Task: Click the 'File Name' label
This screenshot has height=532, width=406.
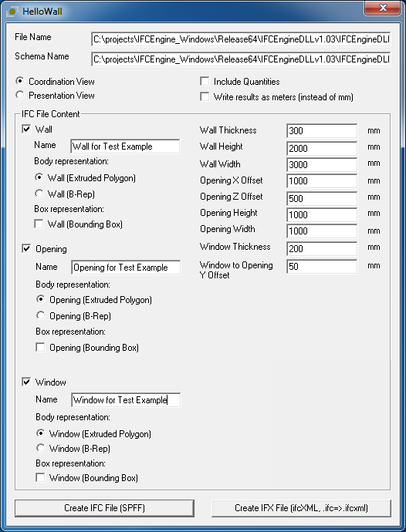Action: (x=33, y=37)
